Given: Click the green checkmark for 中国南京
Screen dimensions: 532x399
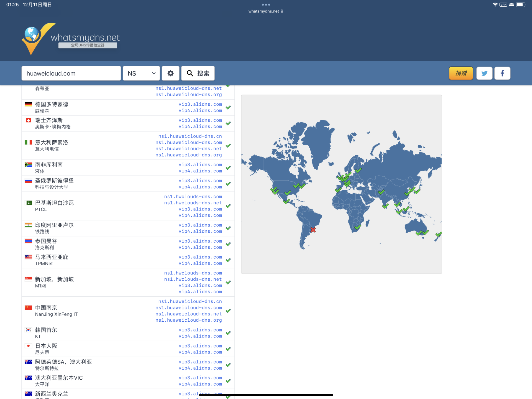Looking at the screenshot, I should (228, 311).
